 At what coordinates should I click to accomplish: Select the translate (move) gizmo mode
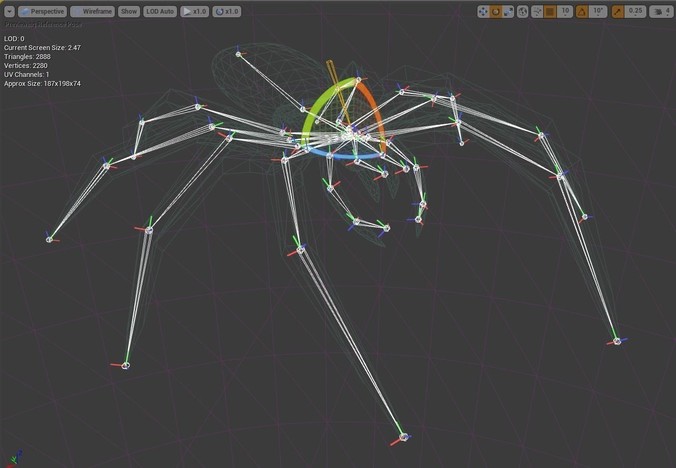point(483,12)
